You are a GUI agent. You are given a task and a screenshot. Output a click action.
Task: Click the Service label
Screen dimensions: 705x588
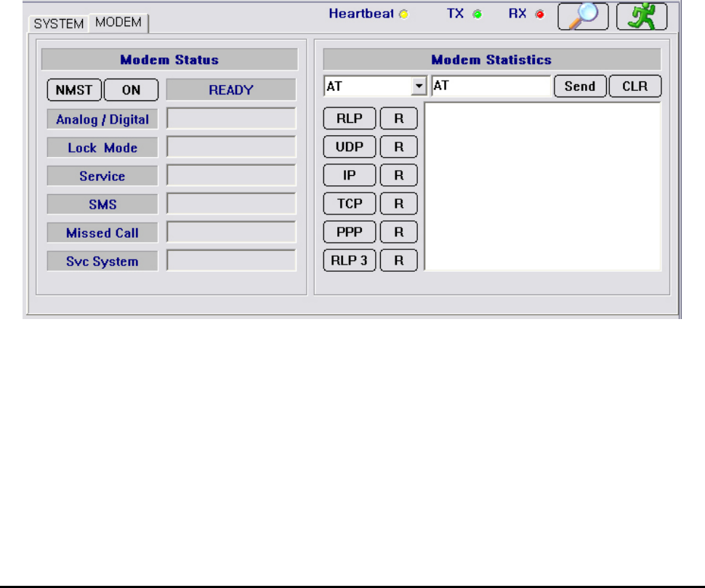102,176
